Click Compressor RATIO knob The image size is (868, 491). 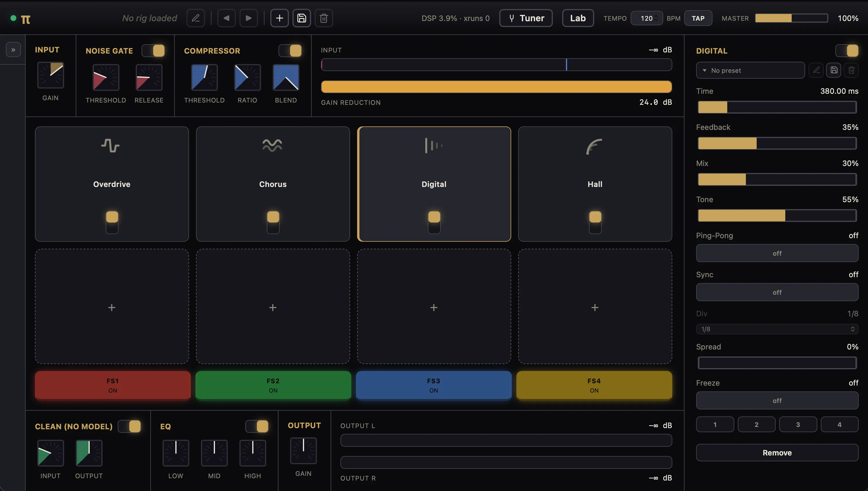point(247,77)
